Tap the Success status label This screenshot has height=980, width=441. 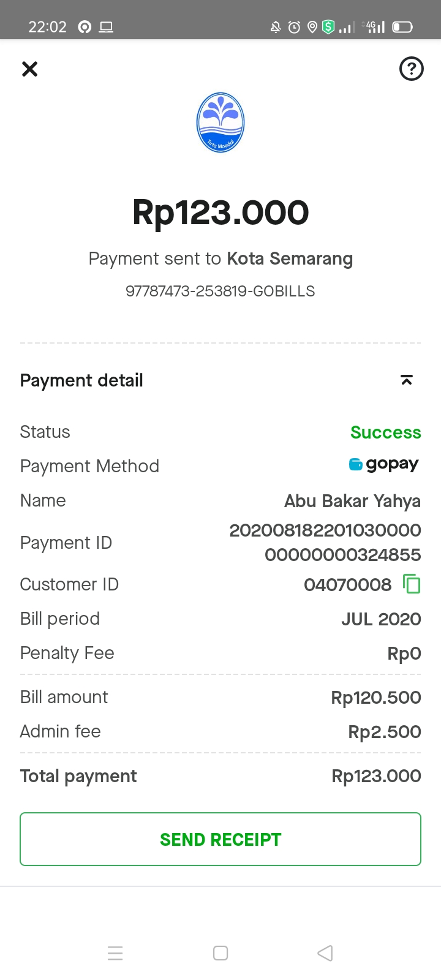click(x=385, y=432)
